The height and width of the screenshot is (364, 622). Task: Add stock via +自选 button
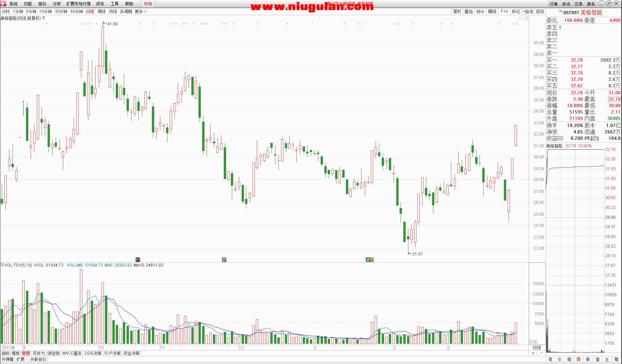(x=528, y=11)
